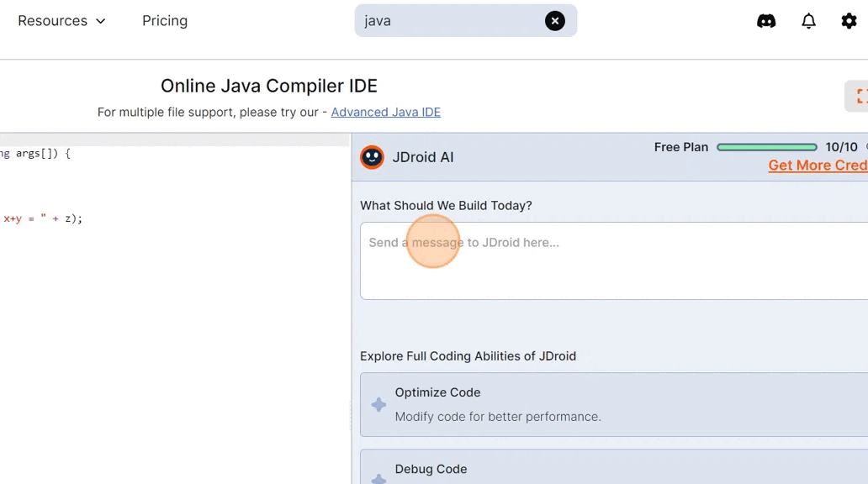Screen dimensions: 868x484
Task: Click the Get More Credits link
Action: [x=817, y=166]
